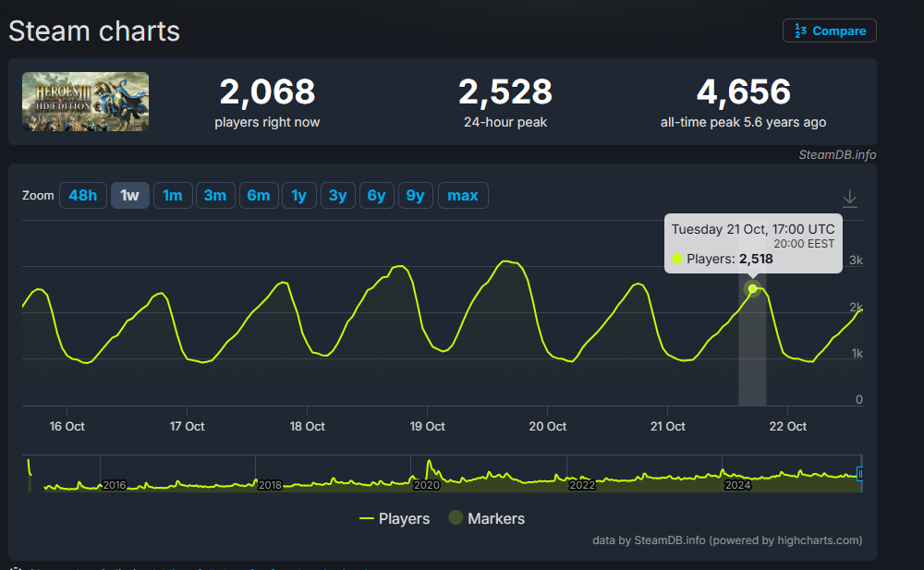Set zoom to 1y
Viewport: 924px width, 570px height.
299,195
